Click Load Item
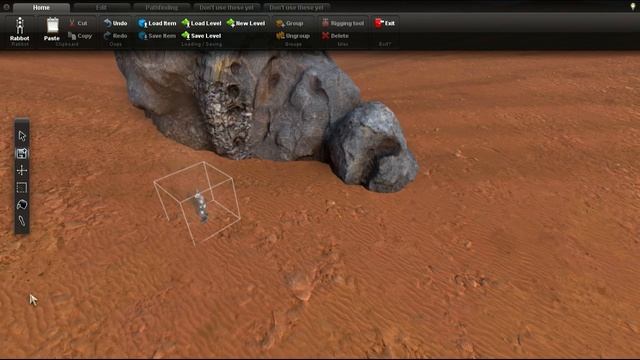 [x=157, y=23]
